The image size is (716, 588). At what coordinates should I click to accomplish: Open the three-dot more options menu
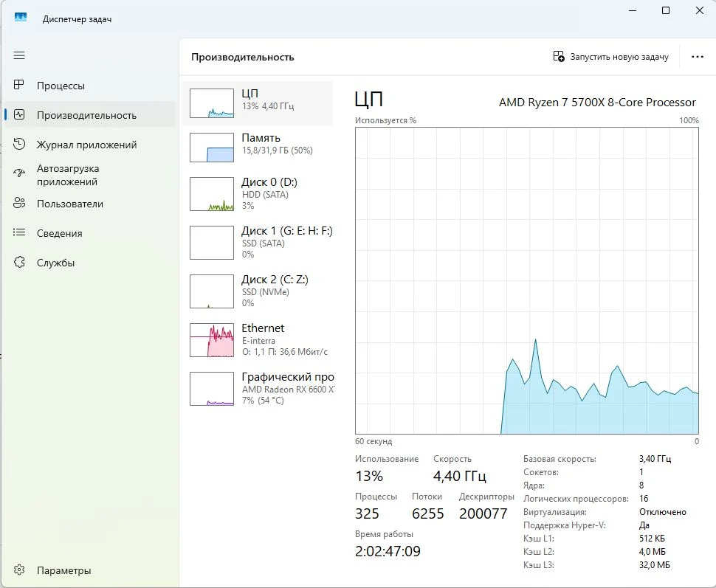click(698, 57)
